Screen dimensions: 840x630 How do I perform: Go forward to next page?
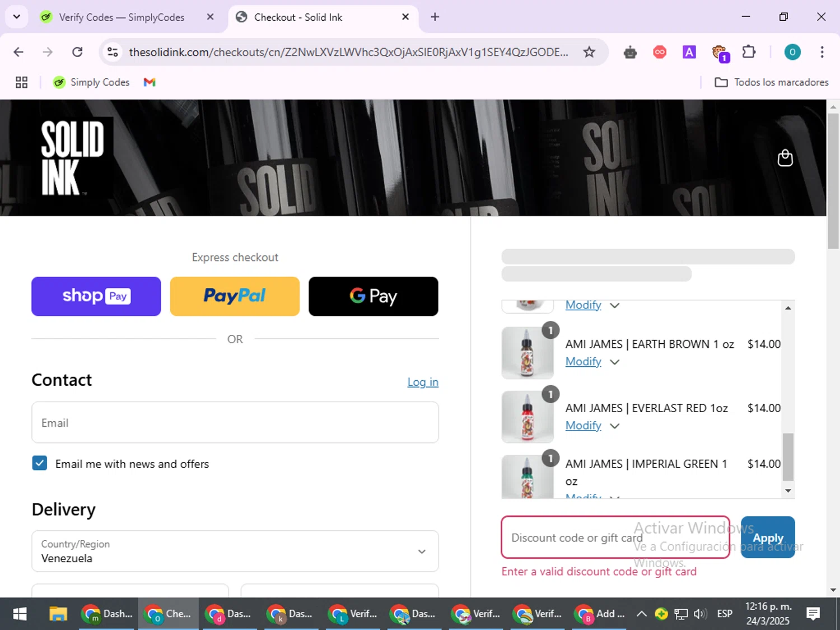(x=48, y=52)
